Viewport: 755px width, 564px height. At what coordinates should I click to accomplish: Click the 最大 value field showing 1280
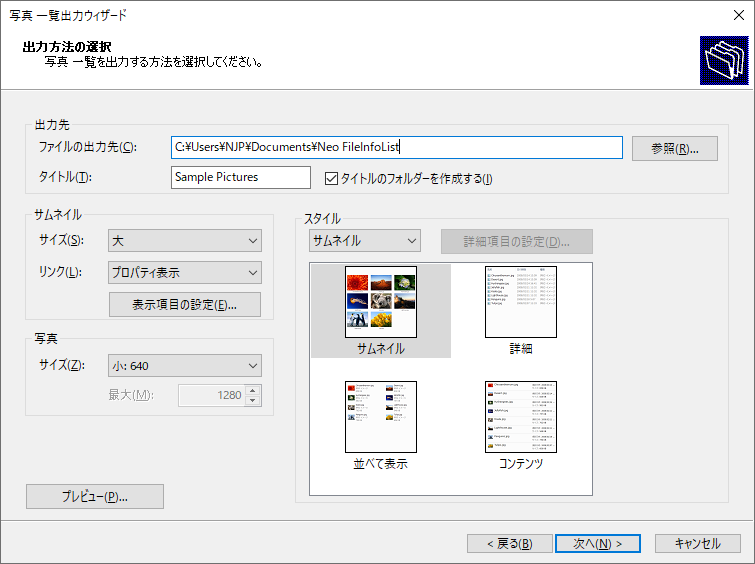[212, 395]
